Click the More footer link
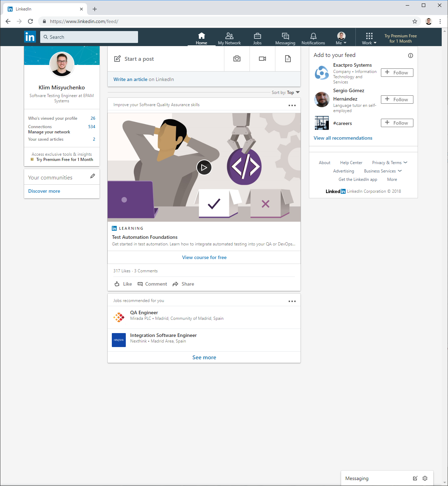448x486 pixels. 392,179
